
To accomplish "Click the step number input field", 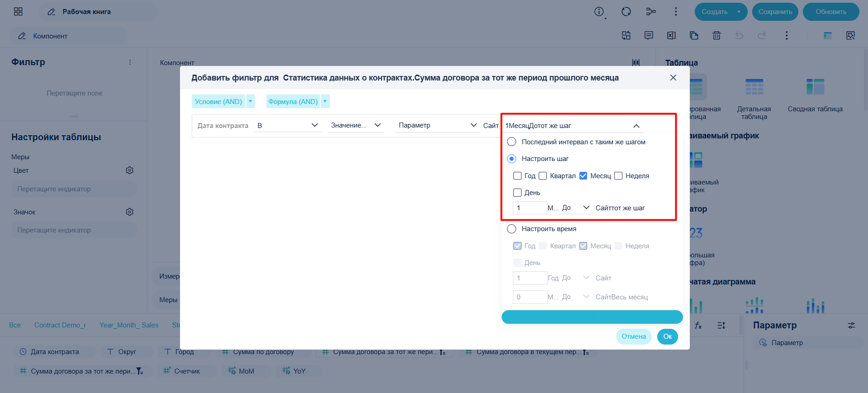I will coord(530,208).
